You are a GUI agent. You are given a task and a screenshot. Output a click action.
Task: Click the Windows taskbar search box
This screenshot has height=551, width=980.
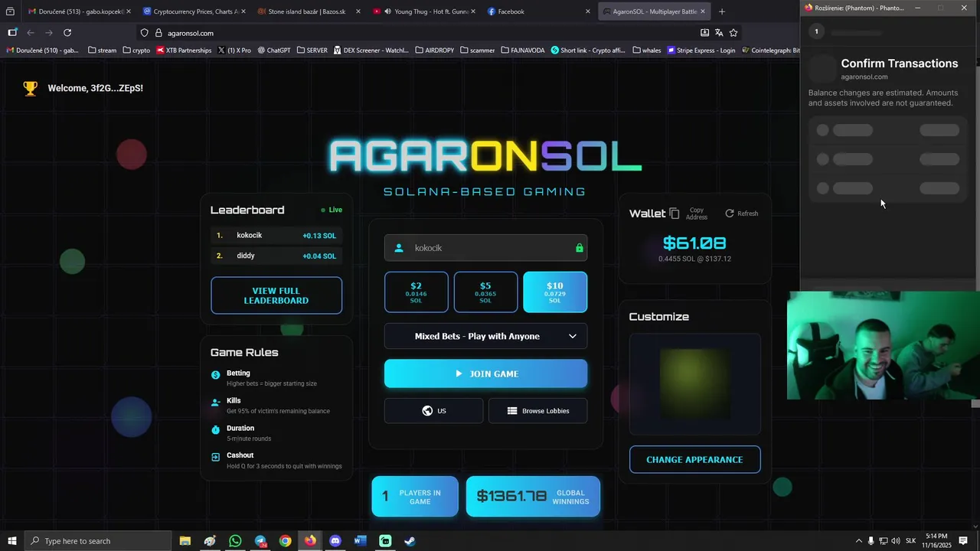[x=97, y=541]
